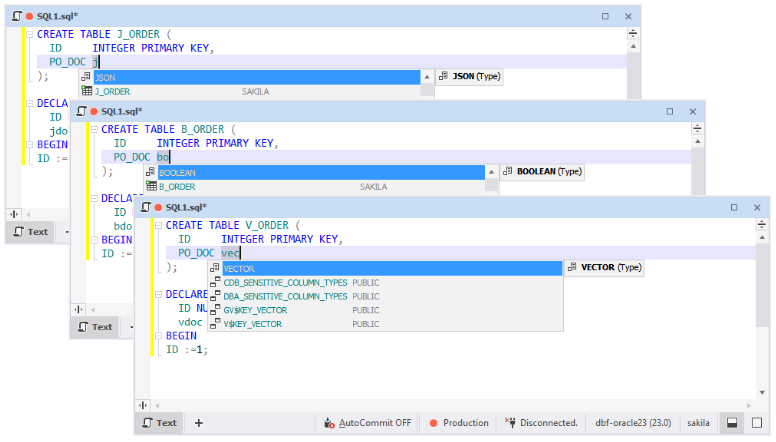776x442 pixels.
Task: Open the sakila database selector
Action: [699, 423]
